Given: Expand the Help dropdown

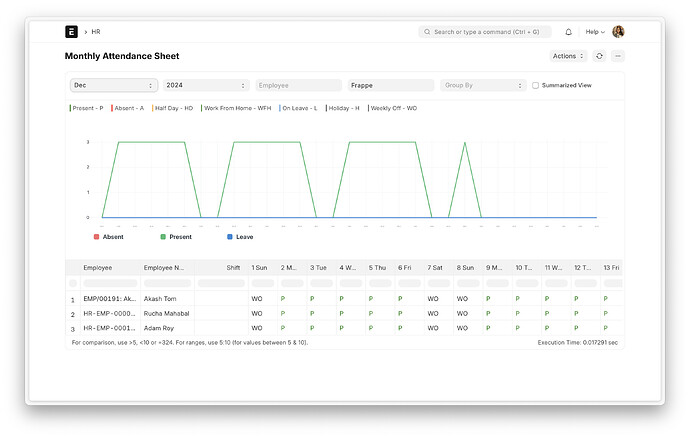Looking at the screenshot, I should (595, 32).
